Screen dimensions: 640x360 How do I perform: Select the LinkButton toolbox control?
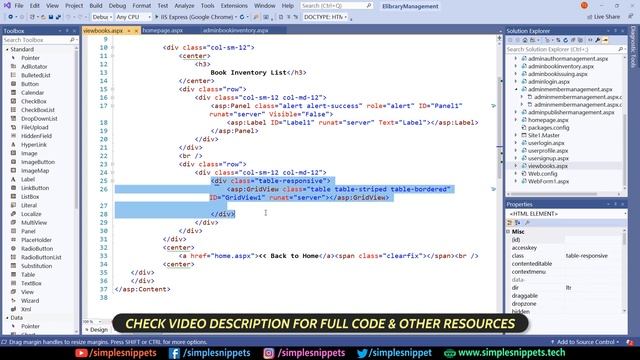pos(35,188)
